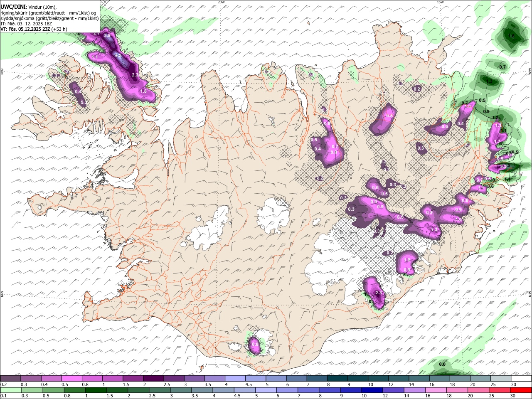Pick purple-row pale grey swatch between 25 and 30
Viewport: 532px width, 399px height.
[x=500, y=379]
